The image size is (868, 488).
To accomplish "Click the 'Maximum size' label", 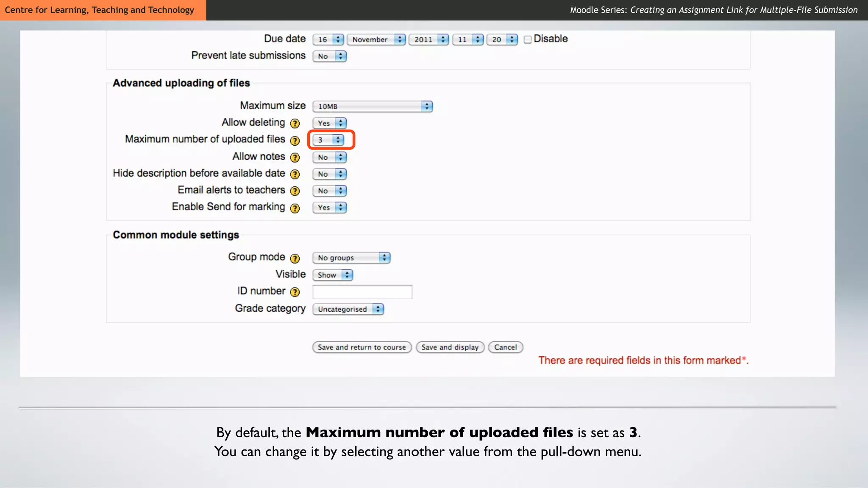I will (273, 105).
